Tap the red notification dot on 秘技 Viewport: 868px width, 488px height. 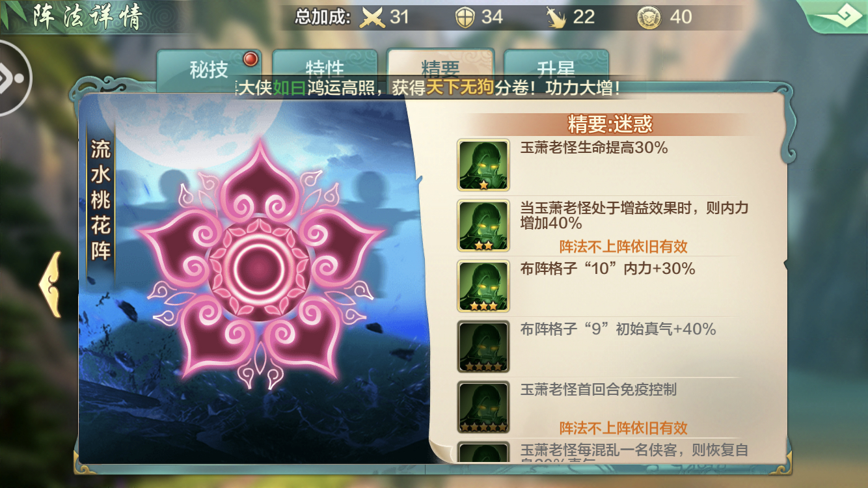point(250,60)
